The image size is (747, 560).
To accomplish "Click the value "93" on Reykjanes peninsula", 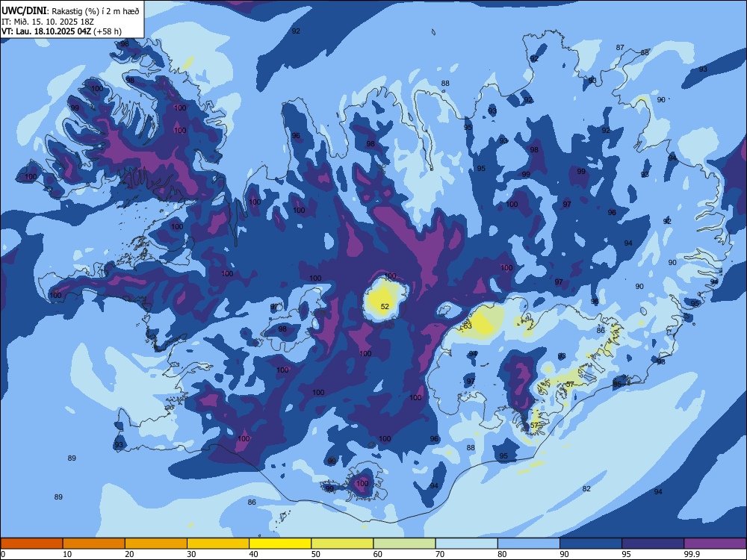I will pyautogui.click(x=119, y=445).
